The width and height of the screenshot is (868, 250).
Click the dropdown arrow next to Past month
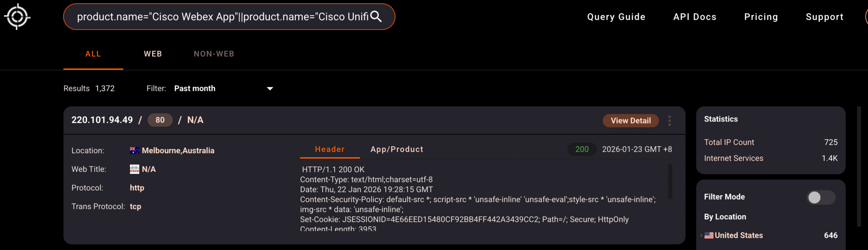click(270, 89)
